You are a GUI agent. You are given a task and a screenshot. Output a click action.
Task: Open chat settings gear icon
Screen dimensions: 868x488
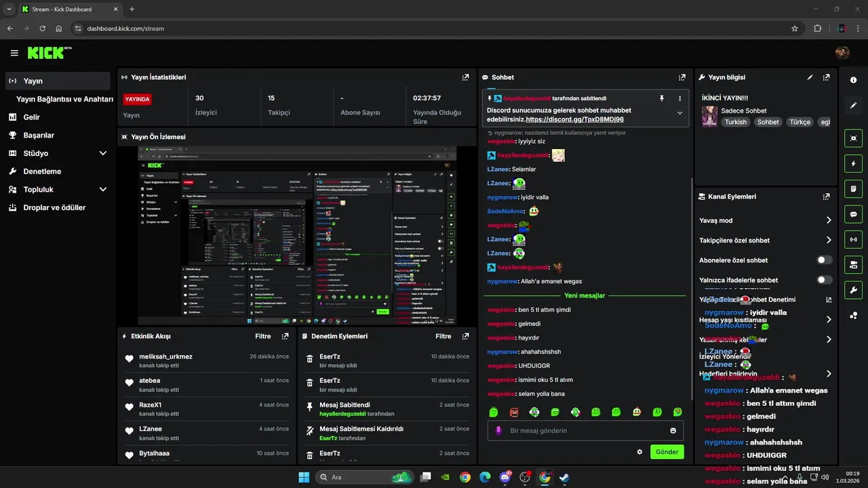click(639, 451)
